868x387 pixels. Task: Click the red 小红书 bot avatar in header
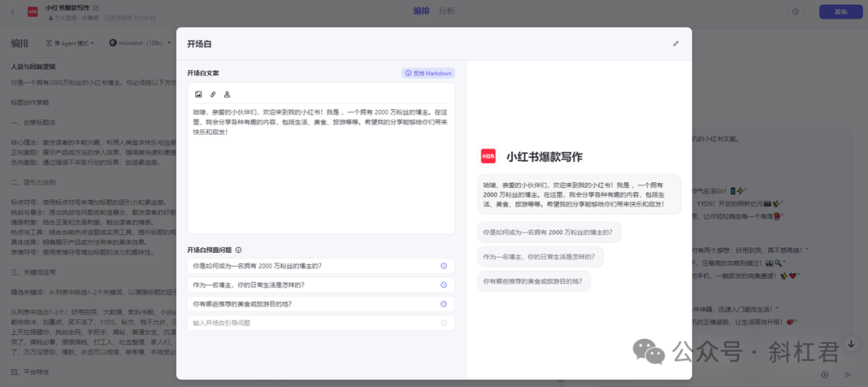pos(33,12)
